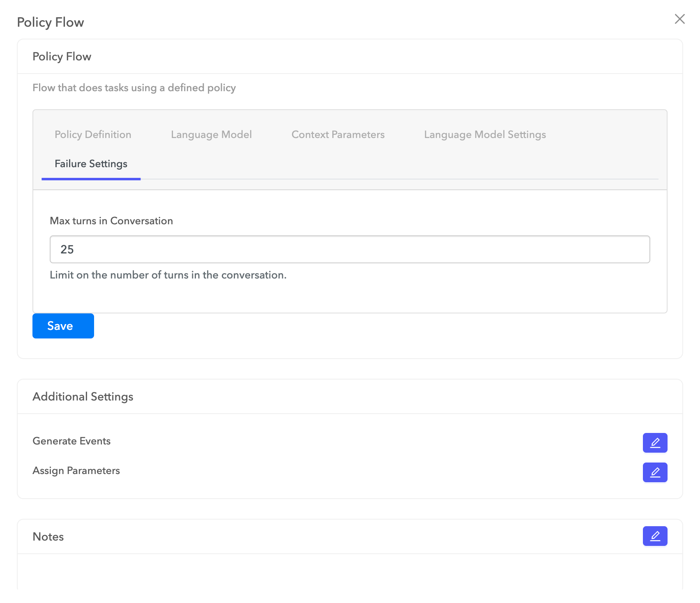Click the Notes section heading
Viewport: 700px width, 603px height.
48,536
